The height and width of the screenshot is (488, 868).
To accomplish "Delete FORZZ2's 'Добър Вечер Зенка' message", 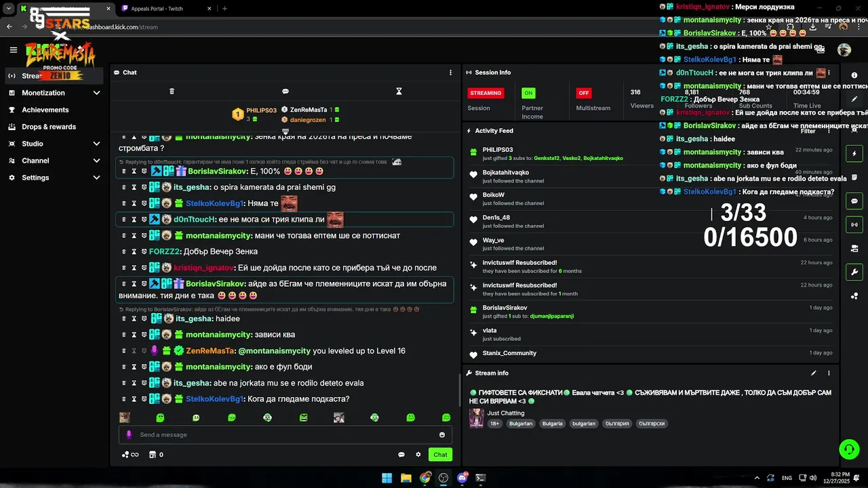I will (124, 251).
